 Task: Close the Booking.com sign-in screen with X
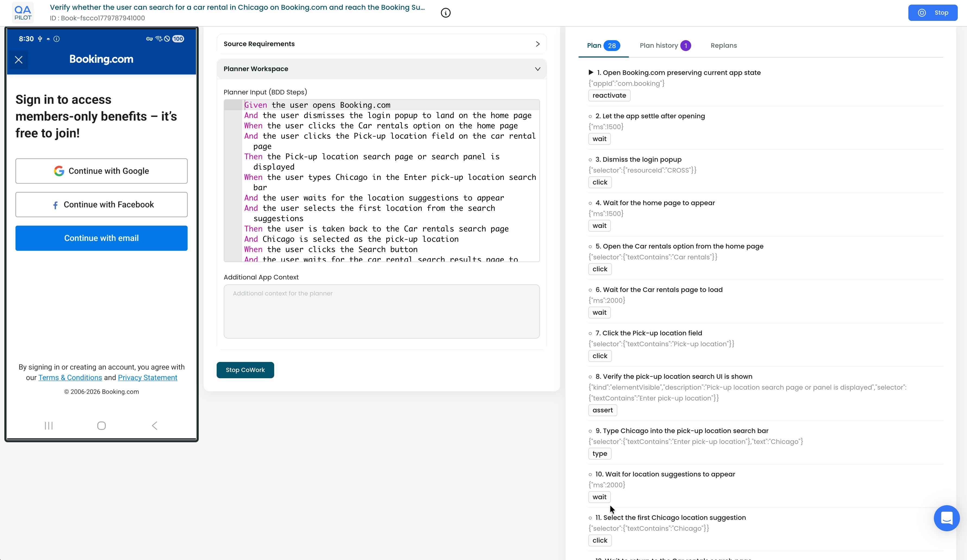[18, 60]
